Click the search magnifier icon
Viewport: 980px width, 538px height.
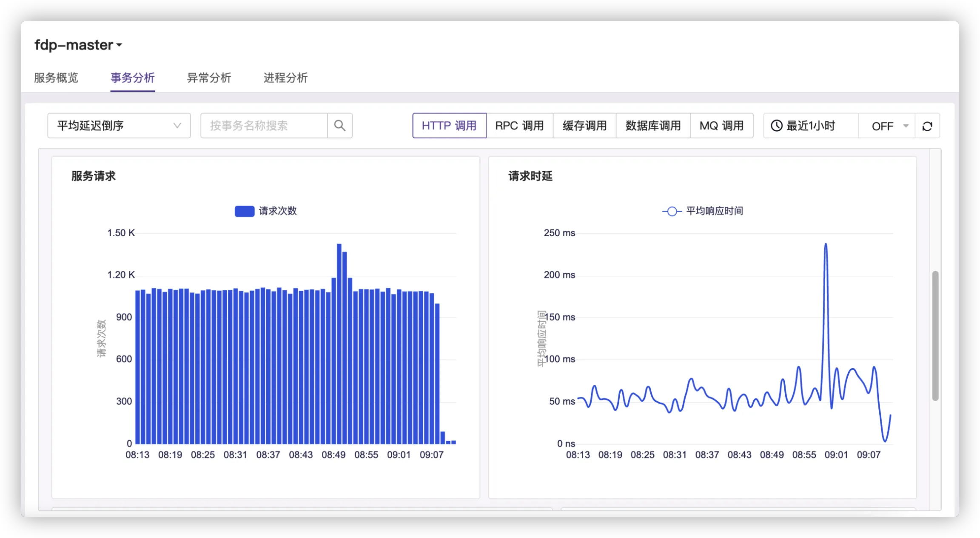click(339, 126)
